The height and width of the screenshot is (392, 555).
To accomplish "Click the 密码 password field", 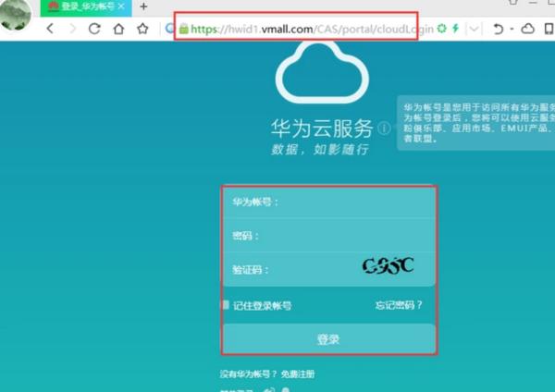I will [x=328, y=236].
